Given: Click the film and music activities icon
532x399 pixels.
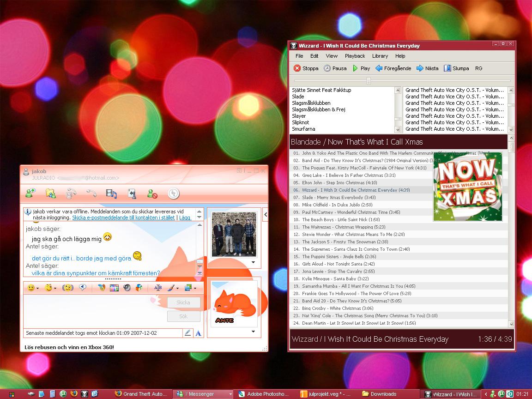Looking at the screenshot, I should [111, 194].
